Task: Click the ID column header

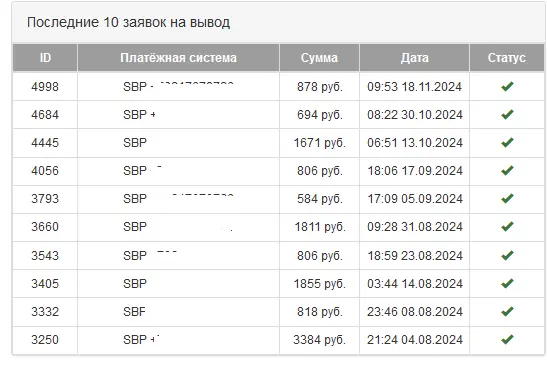Action: [45, 58]
